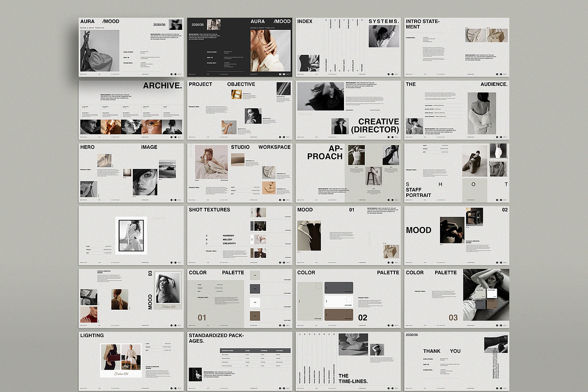588x392 pixels.
Task: Click the AUDIENCE. heading word
Action: pos(494,84)
